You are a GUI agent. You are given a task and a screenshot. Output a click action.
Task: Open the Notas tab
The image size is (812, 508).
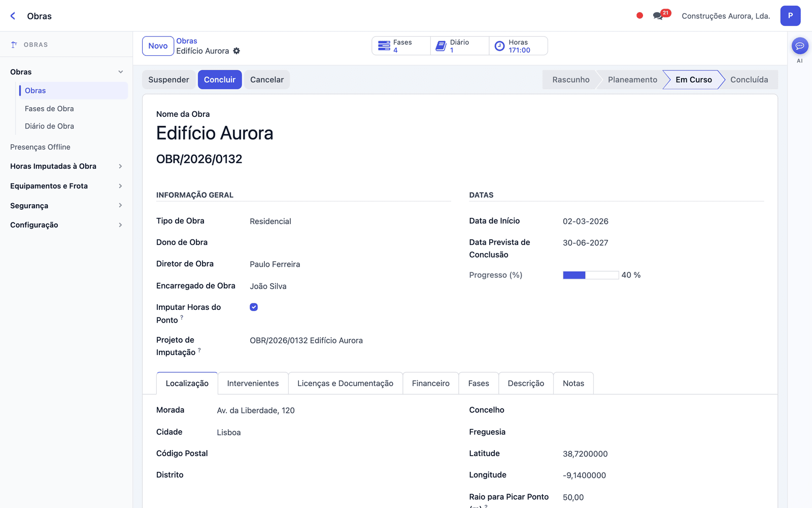coord(573,384)
